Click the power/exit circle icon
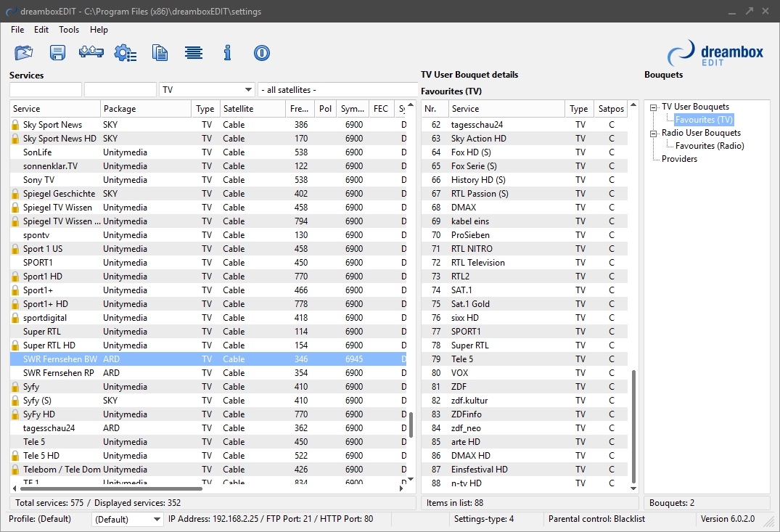The width and height of the screenshot is (780, 532). [x=261, y=52]
